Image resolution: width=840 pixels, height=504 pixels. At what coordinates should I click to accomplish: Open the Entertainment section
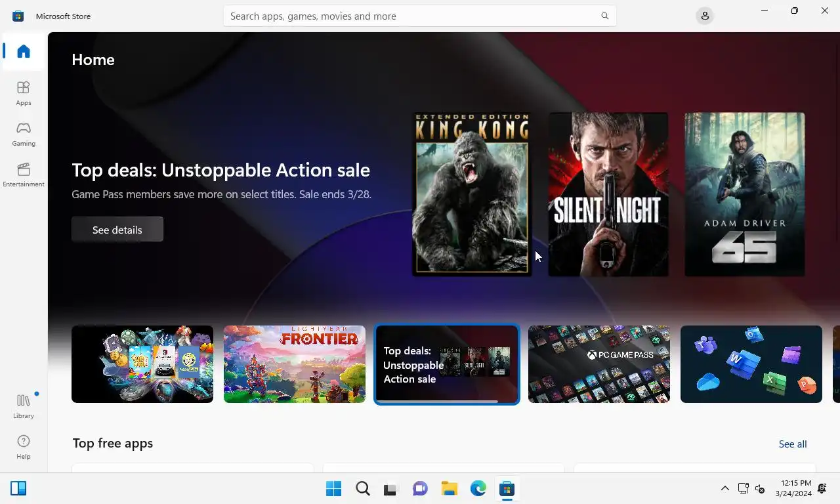[24, 175]
